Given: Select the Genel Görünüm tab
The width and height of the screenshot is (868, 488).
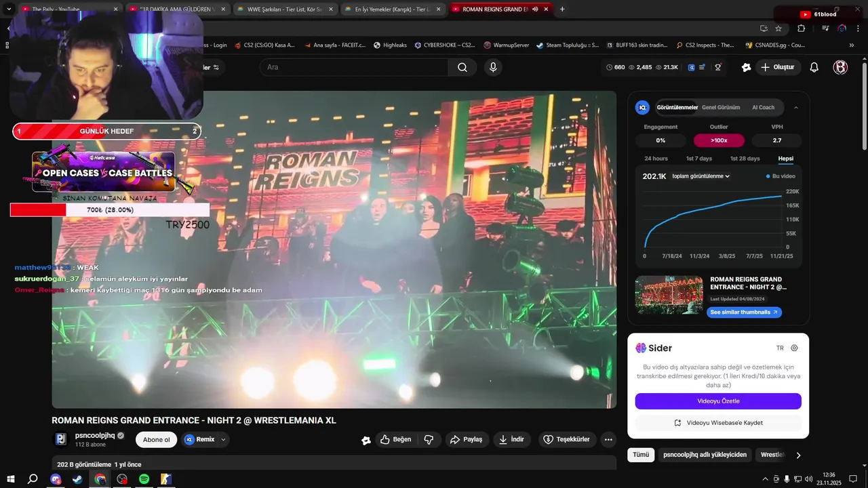Looking at the screenshot, I should (x=720, y=107).
